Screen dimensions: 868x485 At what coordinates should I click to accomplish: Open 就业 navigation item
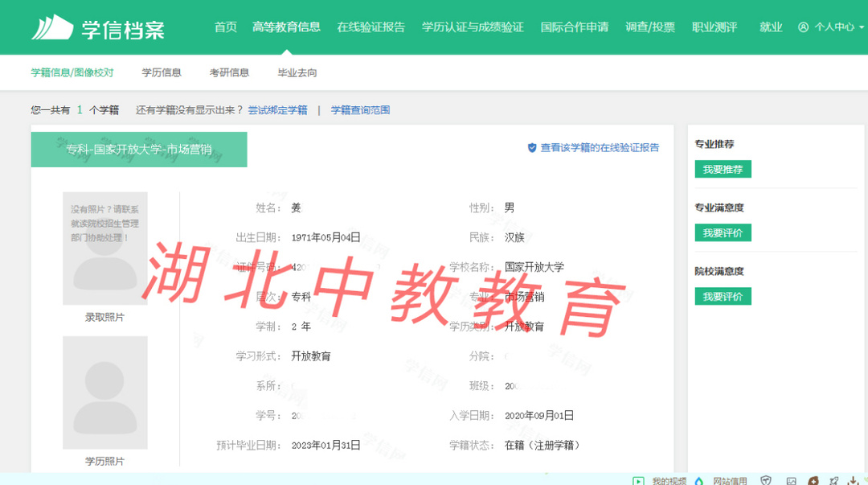pyautogui.click(x=771, y=27)
